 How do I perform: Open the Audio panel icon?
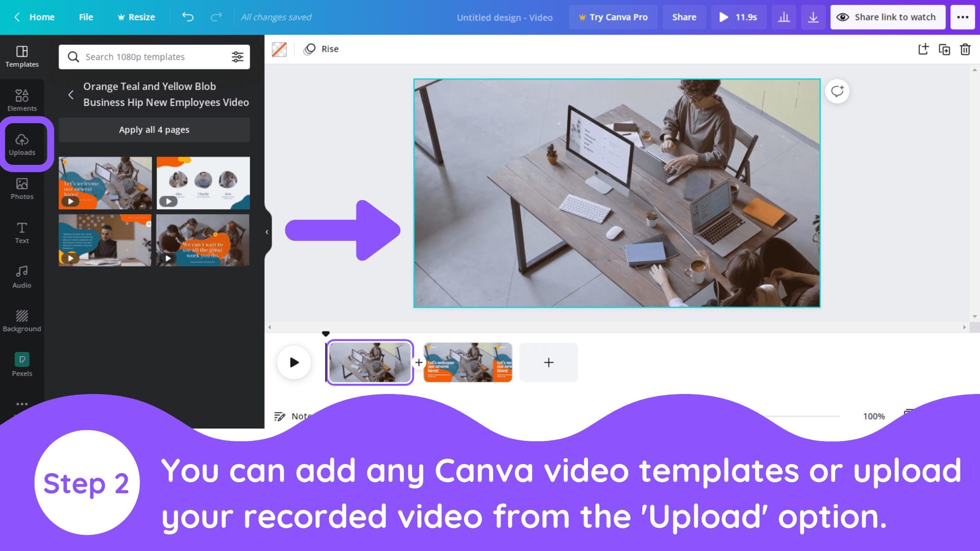21,276
